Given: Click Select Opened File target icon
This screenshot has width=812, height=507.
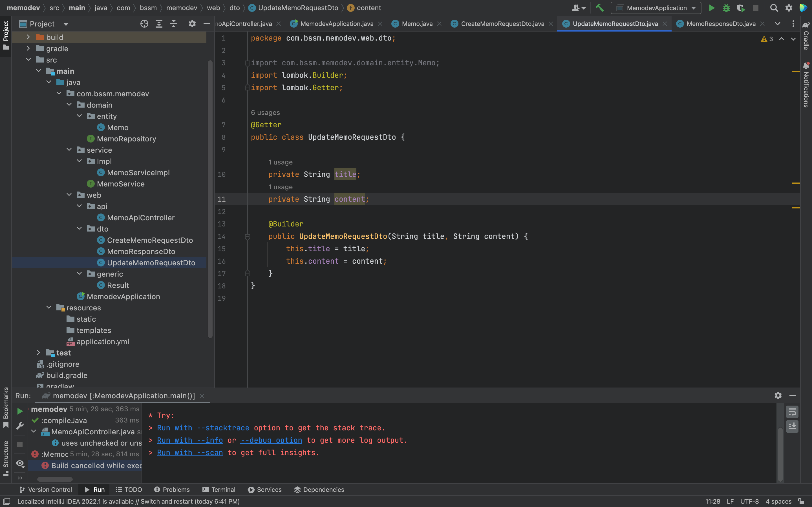Looking at the screenshot, I should click(144, 24).
